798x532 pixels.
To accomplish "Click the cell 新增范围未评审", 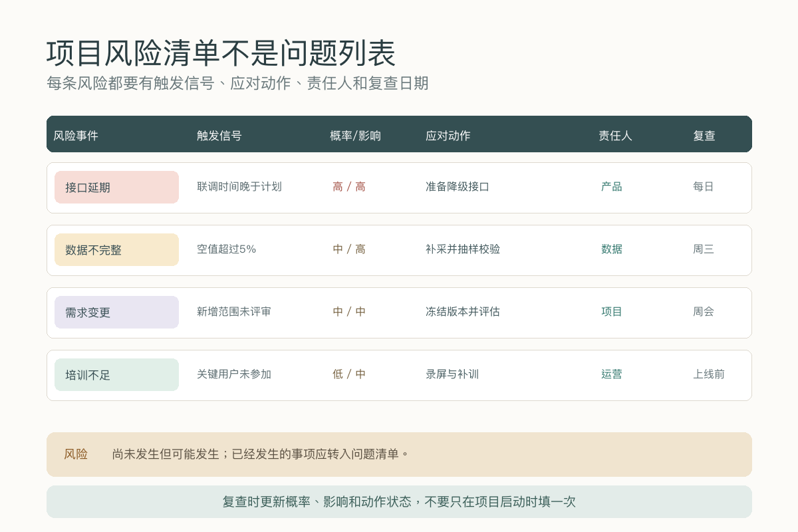I will pyautogui.click(x=234, y=312).
